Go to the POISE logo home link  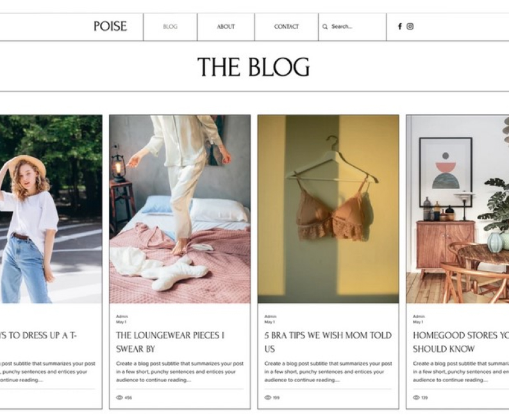tap(110, 26)
